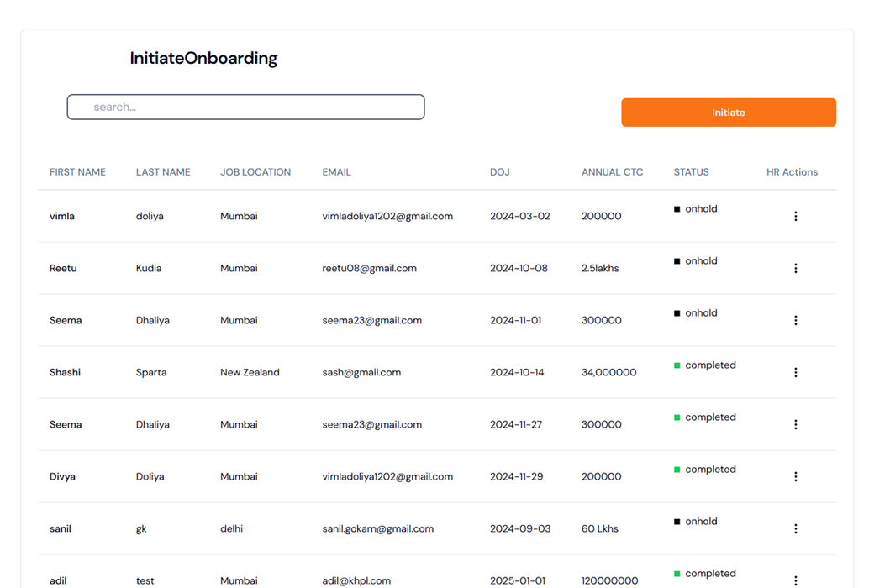Click job location New Zealand
869x588 pixels.
250,372
